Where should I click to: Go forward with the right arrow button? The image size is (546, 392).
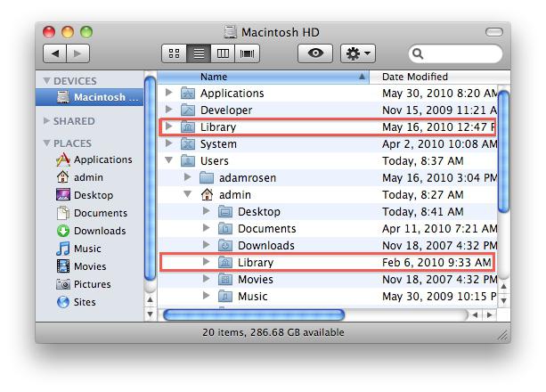77,53
